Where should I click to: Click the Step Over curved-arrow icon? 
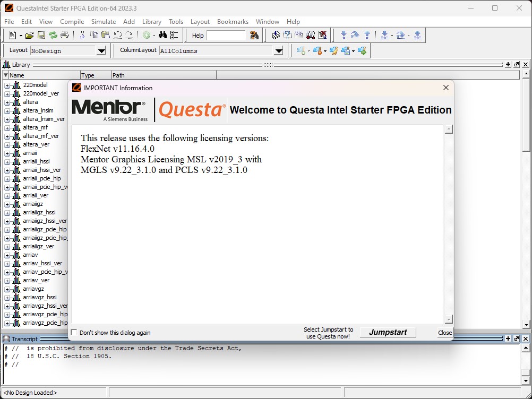click(355, 35)
